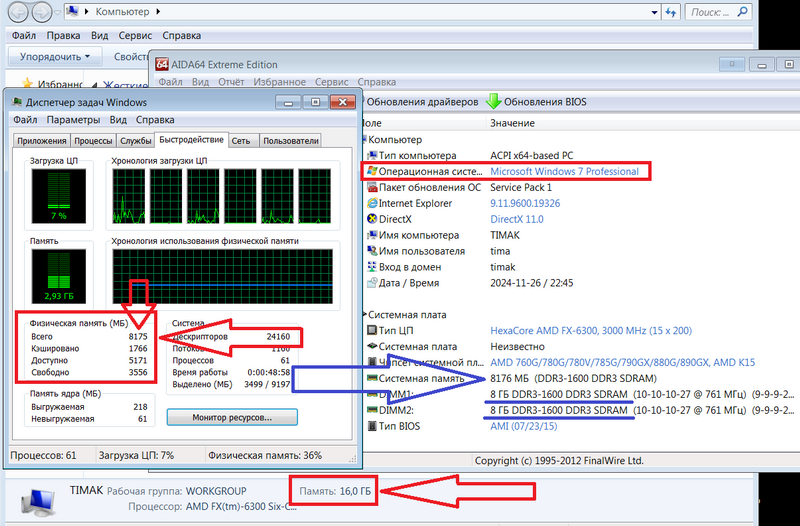Click the Монитор ресурсов button
The height and width of the screenshot is (526, 800).
click(x=232, y=416)
